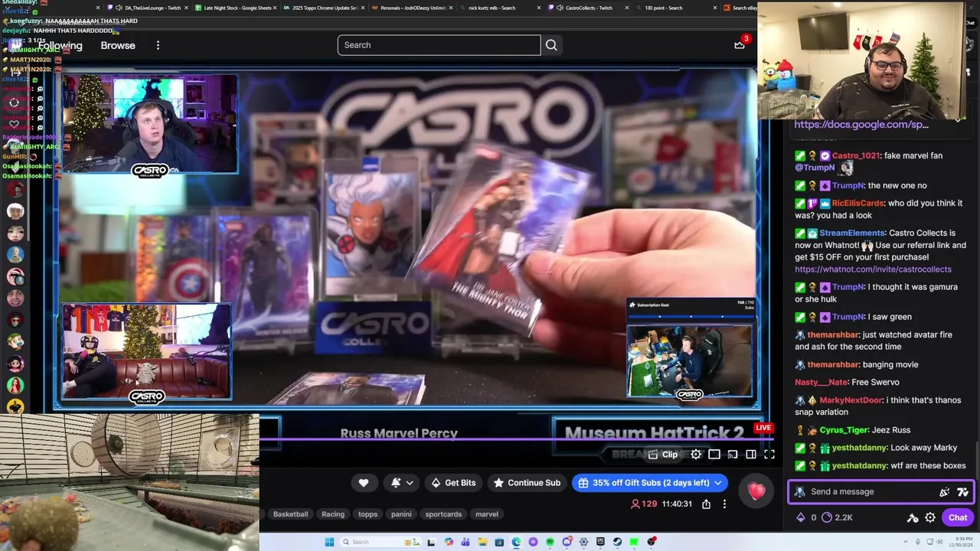Expand 35% off Gift Subs dropdown

tap(717, 483)
